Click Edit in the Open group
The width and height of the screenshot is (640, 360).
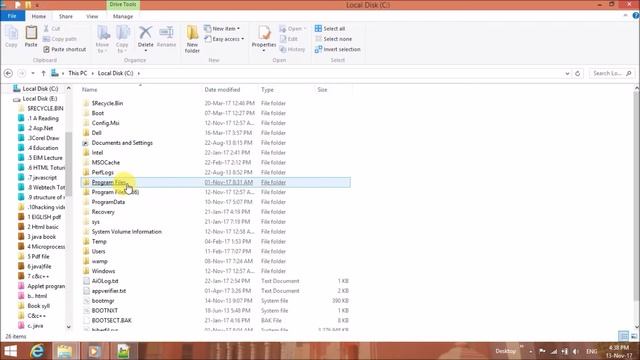coord(289,39)
